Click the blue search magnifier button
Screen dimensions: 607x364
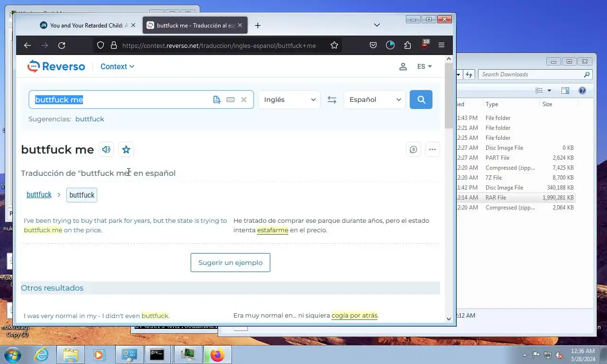click(421, 100)
